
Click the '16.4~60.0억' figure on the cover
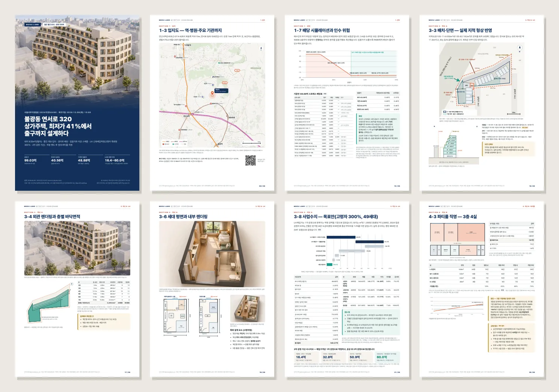click(x=115, y=160)
